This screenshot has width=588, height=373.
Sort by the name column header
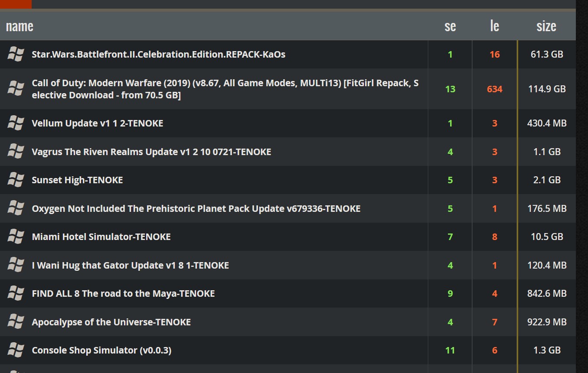(20, 26)
